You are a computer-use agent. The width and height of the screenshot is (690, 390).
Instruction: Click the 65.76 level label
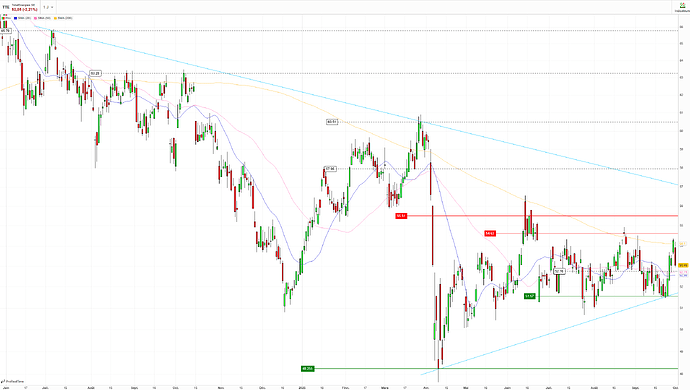coord(5,31)
